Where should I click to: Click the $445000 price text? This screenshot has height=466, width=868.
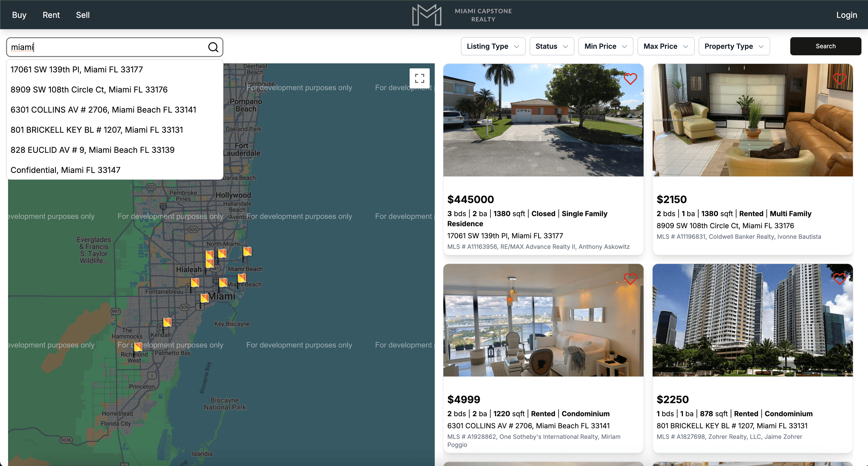(x=470, y=200)
